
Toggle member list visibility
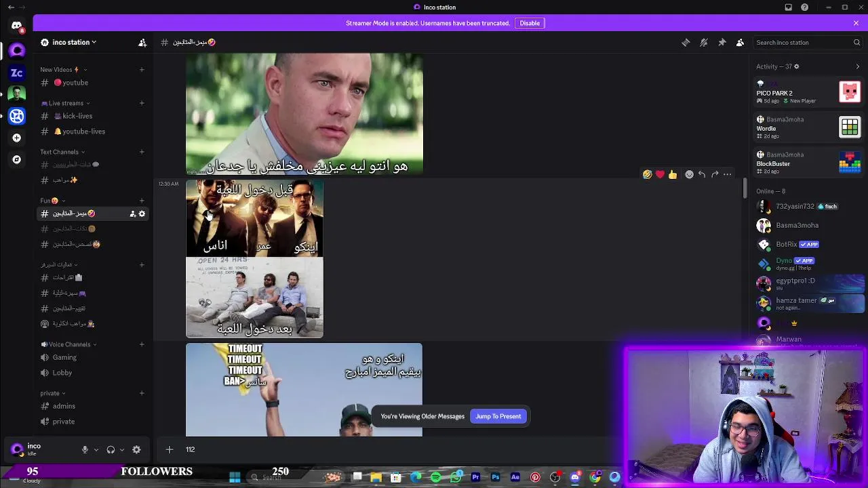[740, 43]
